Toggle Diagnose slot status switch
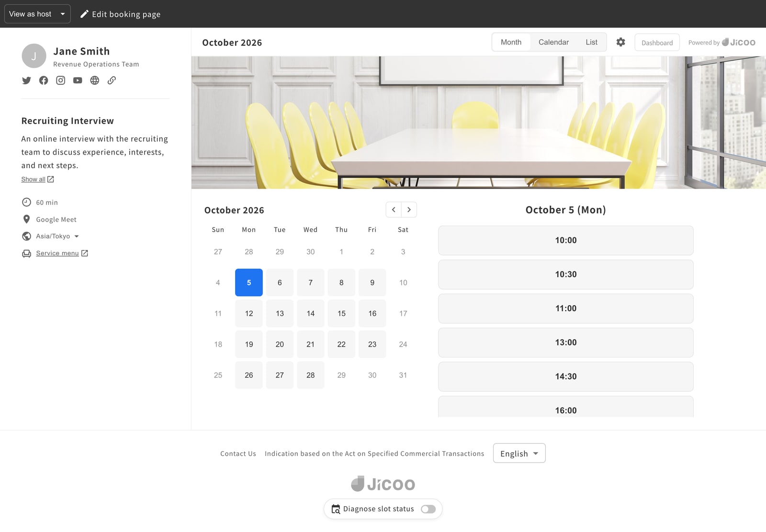The width and height of the screenshot is (766, 532). pos(428,509)
